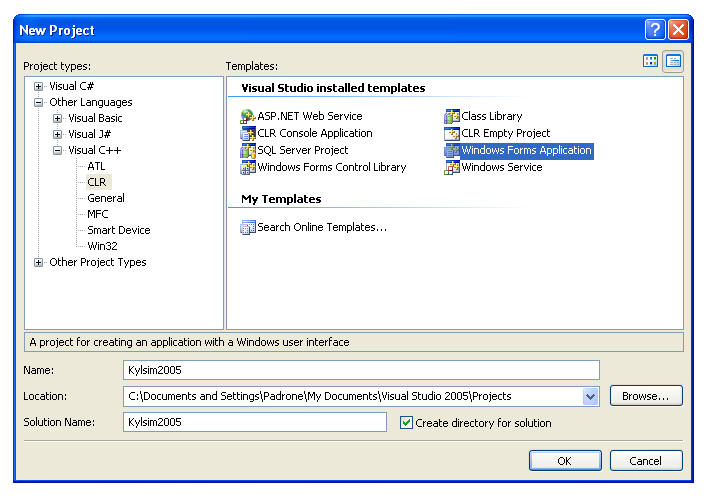709x499 pixels.
Task: Expand the Visual J# node
Action: coord(57,134)
